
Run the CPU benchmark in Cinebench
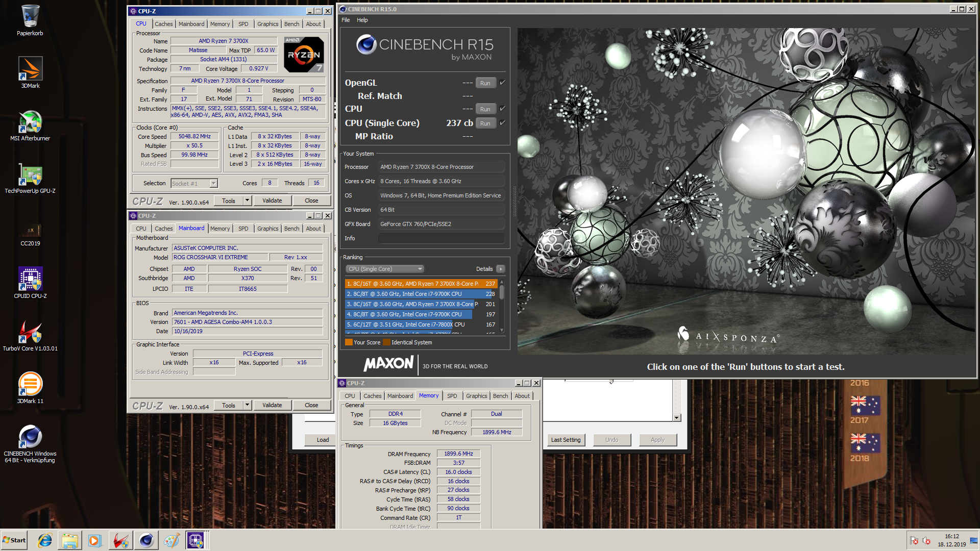pyautogui.click(x=485, y=109)
